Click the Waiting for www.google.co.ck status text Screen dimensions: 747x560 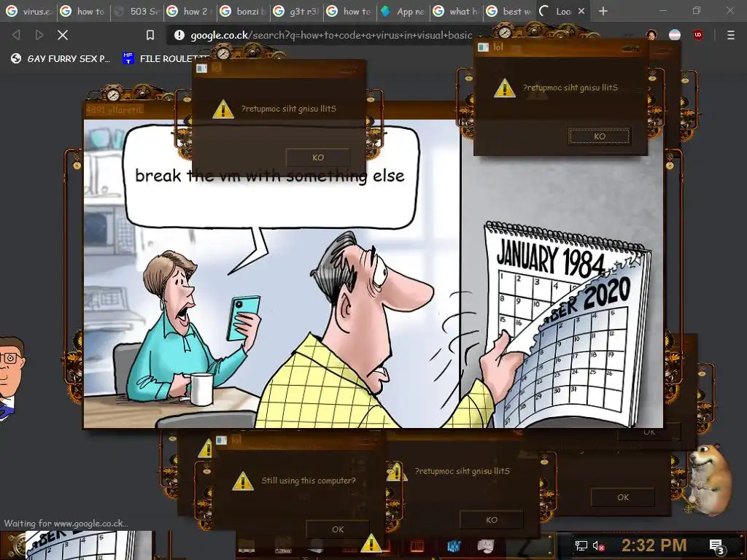(x=66, y=524)
